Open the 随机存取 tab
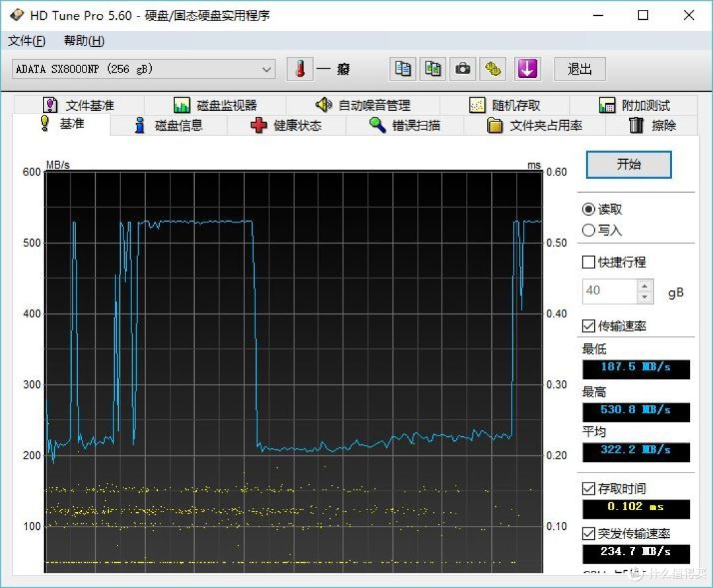This screenshot has height=588, width=713. (x=505, y=106)
